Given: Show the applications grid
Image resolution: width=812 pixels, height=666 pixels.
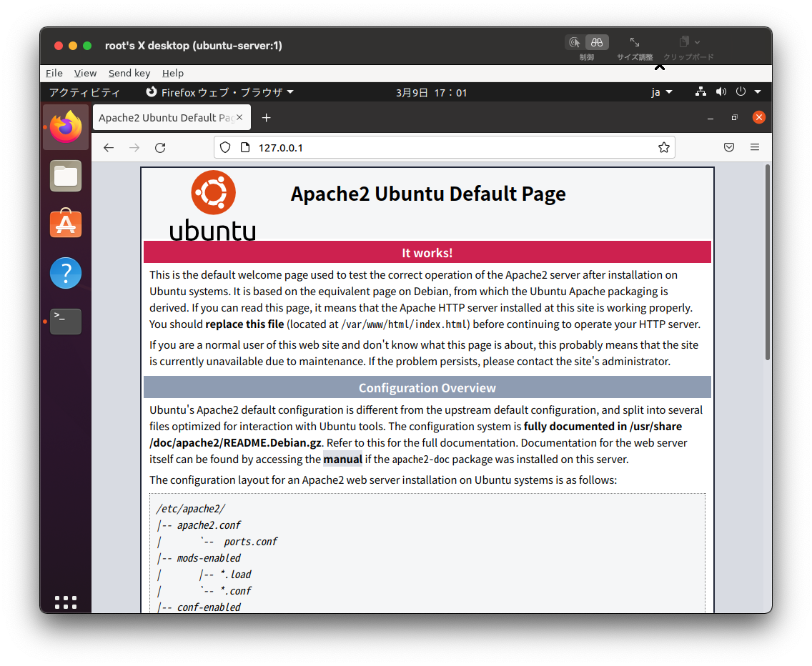Looking at the screenshot, I should click(66, 602).
